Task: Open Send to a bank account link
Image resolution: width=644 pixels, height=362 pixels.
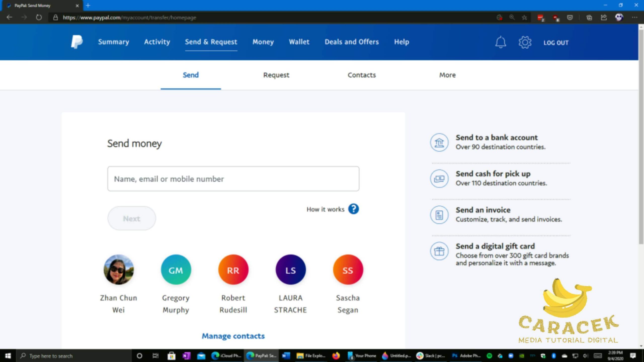Action: pyautogui.click(x=497, y=138)
